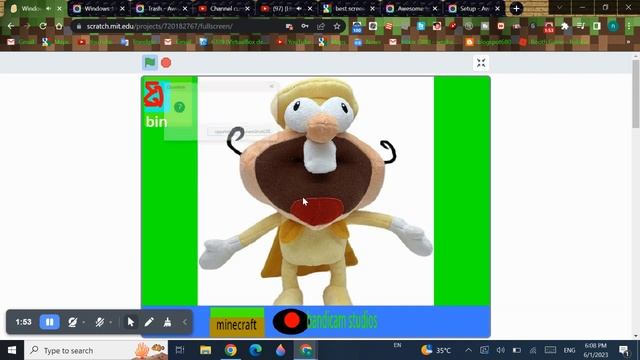The image size is (640, 360).
Task: Reload the Scratch page
Action: click(43, 26)
